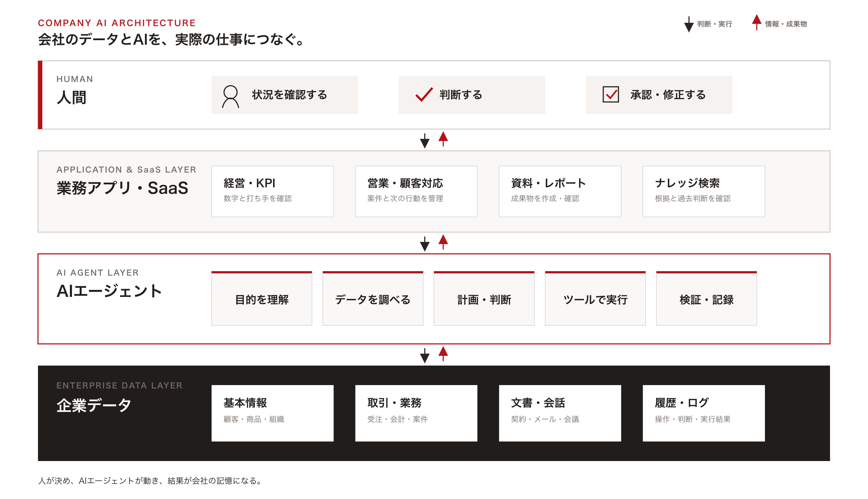Open the ナレッジ検索 app card
The width and height of the screenshot is (868, 499).
[704, 191]
